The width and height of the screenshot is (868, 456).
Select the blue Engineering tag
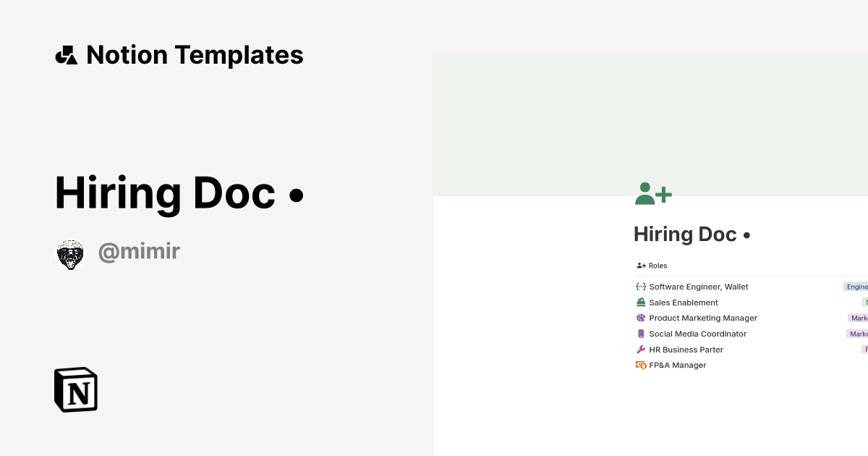pos(857,286)
